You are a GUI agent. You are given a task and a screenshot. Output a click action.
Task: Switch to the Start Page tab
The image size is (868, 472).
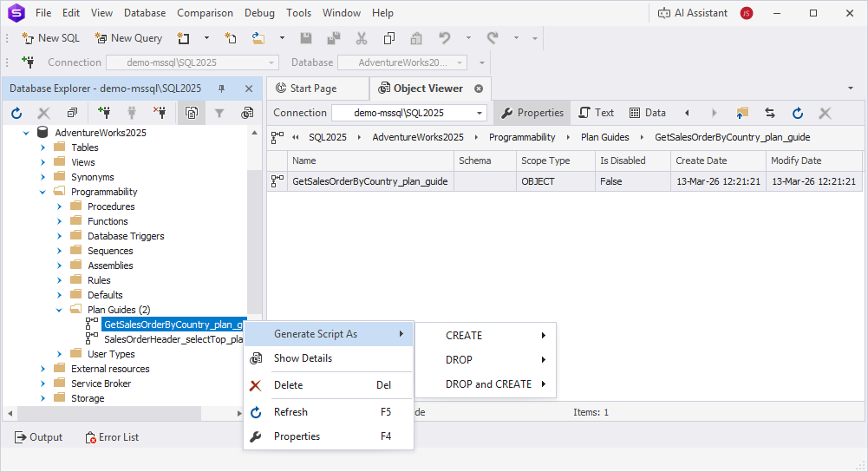pos(313,88)
